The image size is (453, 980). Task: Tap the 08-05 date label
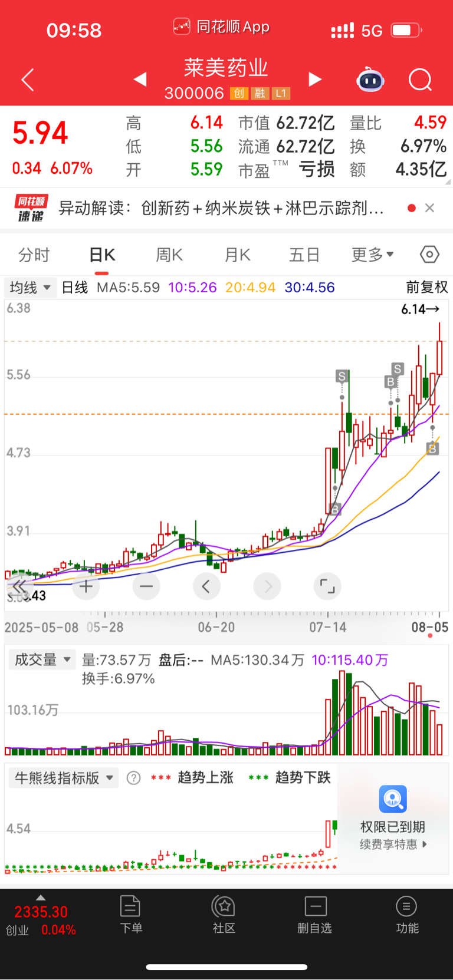(429, 627)
